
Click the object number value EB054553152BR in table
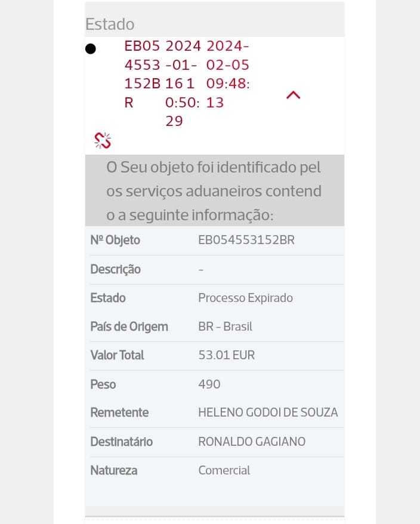246,241
